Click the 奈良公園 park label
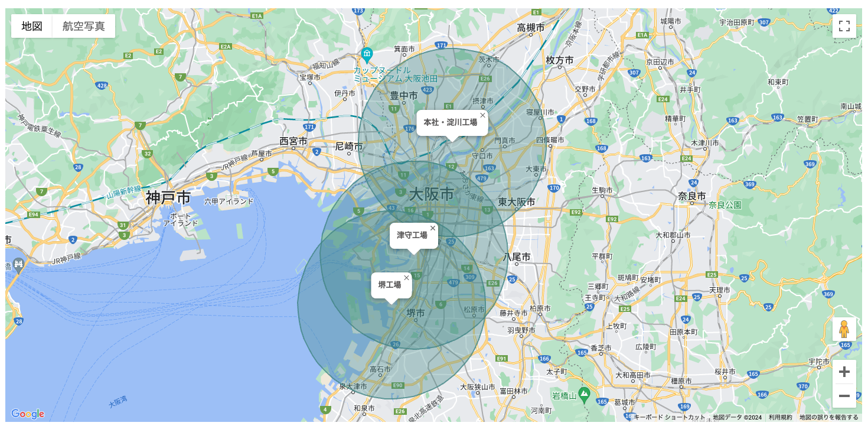This screenshot has width=868, height=429. (x=725, y=205)
